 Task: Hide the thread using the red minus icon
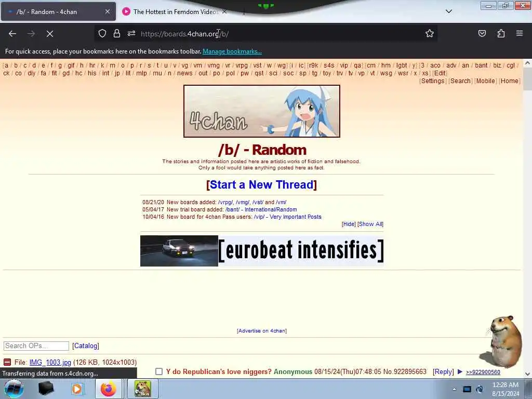tap(7, 362)
